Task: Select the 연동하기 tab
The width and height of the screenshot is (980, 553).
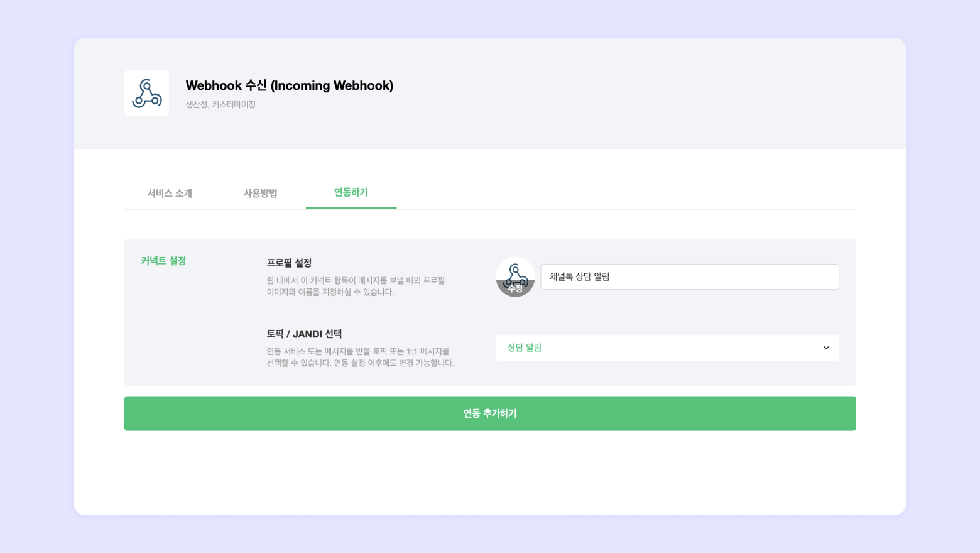Action: coord(351,192)
